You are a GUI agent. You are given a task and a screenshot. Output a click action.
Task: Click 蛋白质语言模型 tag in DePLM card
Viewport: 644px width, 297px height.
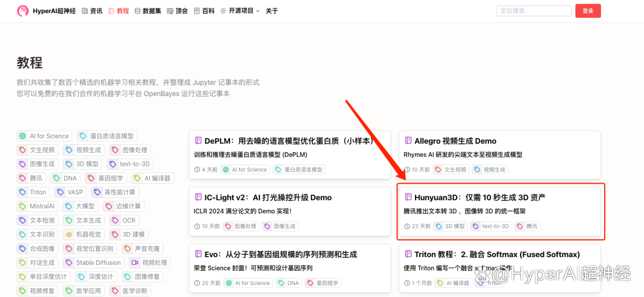click(x=299, y=169)
